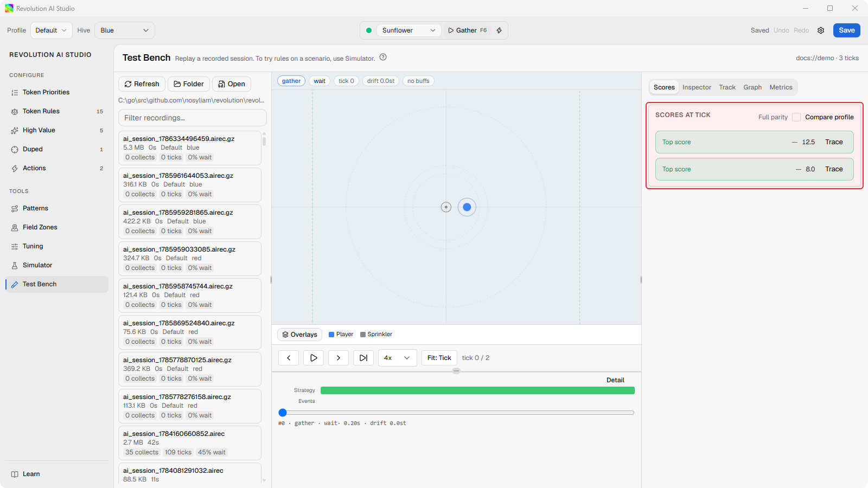Toggle Fit: Tick mode
Viewport: 868px width, 488px height.
[439, 358]
